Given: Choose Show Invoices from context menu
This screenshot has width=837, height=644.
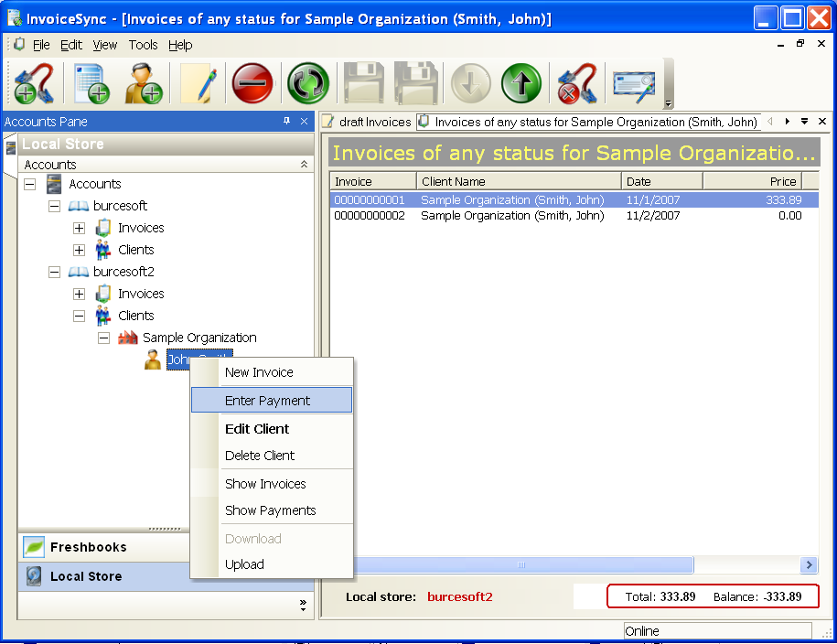Looking at the screenshot, I should [272, 484].
